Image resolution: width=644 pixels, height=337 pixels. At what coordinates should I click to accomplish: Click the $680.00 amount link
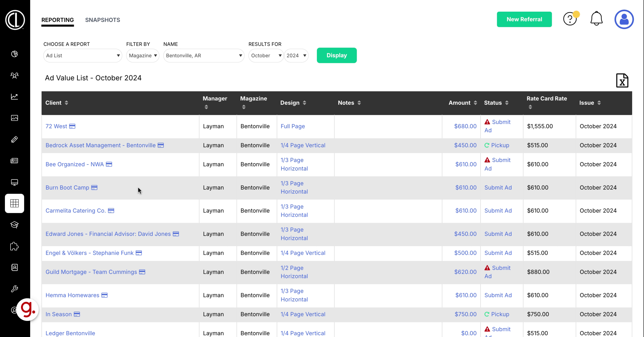click(465, 126)
